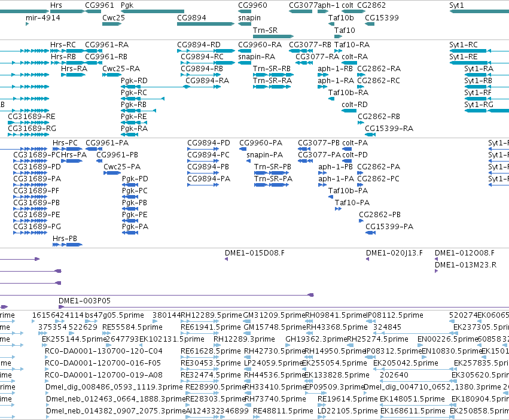This screenshot has height=420, width=509.
Task: Click transcript label CG9894-RD
Action: pyautogui.click(x=199, y=44)
